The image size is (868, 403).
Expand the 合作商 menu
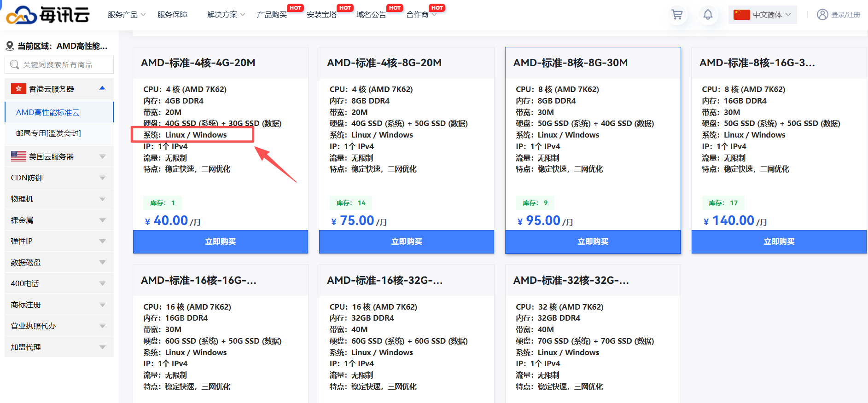[x=421, y=15]
